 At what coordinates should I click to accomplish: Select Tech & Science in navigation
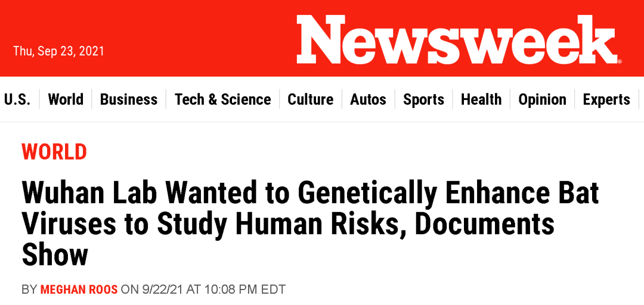pos(222,99)
